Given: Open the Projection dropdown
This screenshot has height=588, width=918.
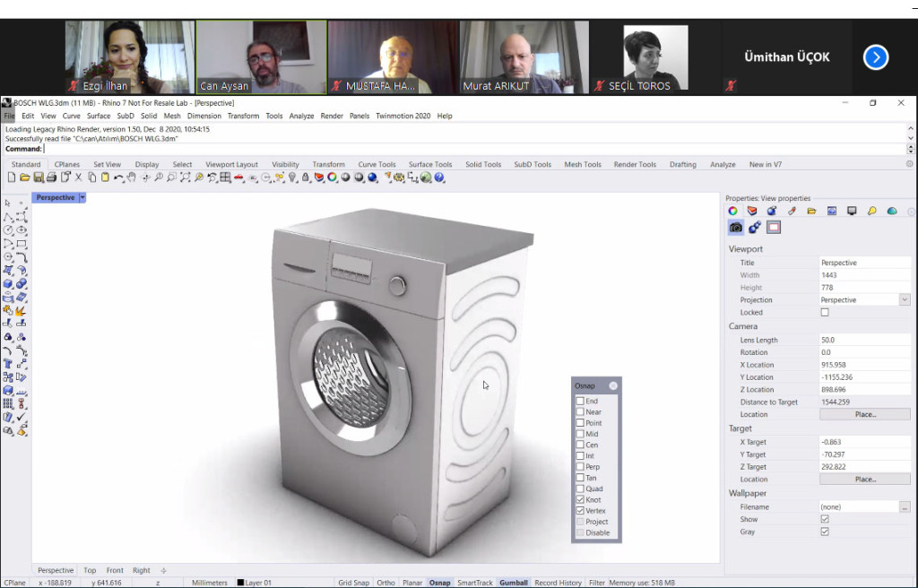Looking at the screenshot, I should click(904, 299).
